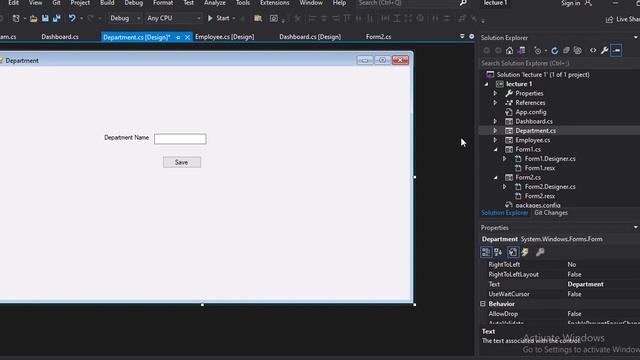The height and width of the screenshot is (360, 640).
Task: Select App.config in Solution Explorer
Action: 531,112
